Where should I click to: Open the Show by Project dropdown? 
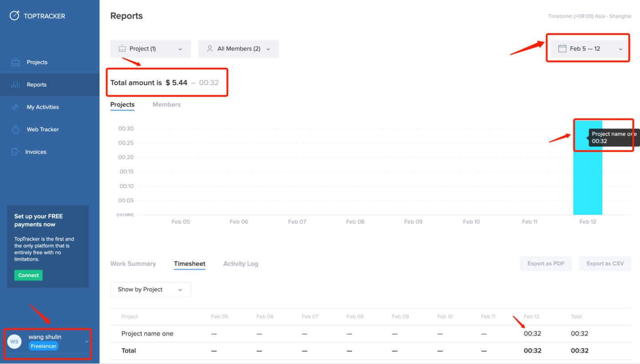(x=151, y=289)
